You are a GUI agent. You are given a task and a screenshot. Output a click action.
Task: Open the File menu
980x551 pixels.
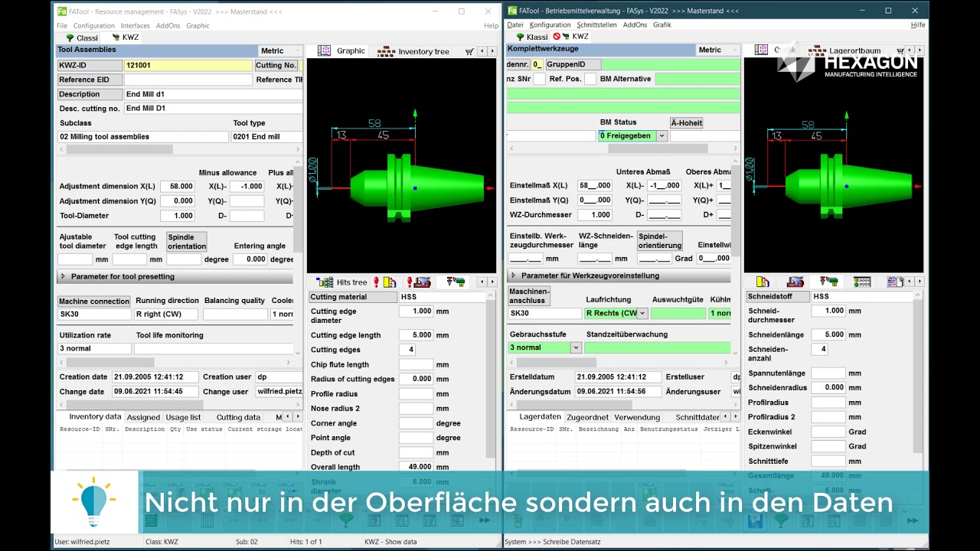pos(62,25)
